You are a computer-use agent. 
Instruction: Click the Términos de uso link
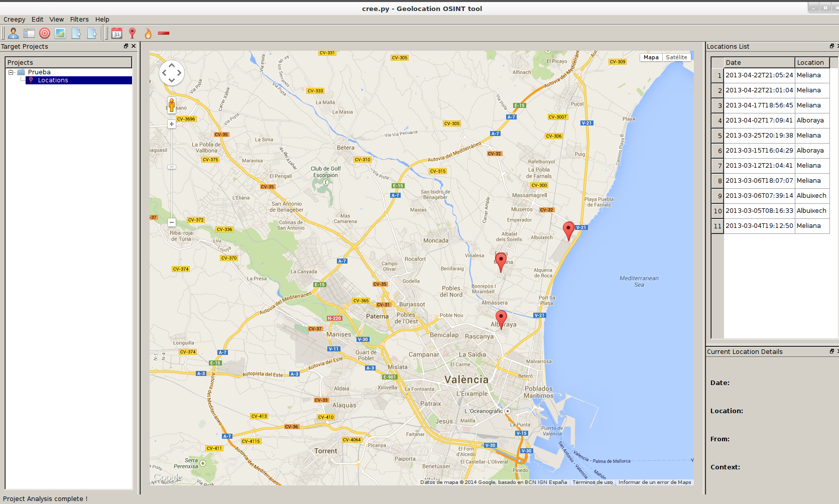click(592, 482)
